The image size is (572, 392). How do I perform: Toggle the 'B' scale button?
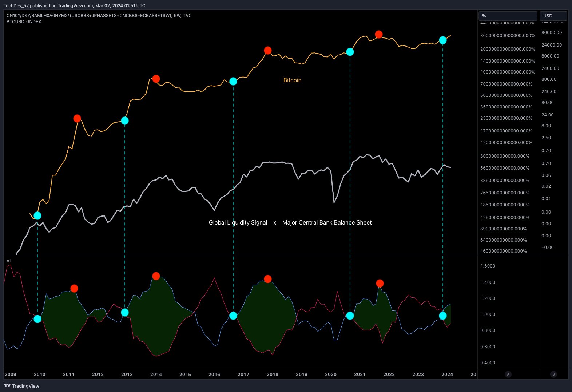tap(553, 374)
